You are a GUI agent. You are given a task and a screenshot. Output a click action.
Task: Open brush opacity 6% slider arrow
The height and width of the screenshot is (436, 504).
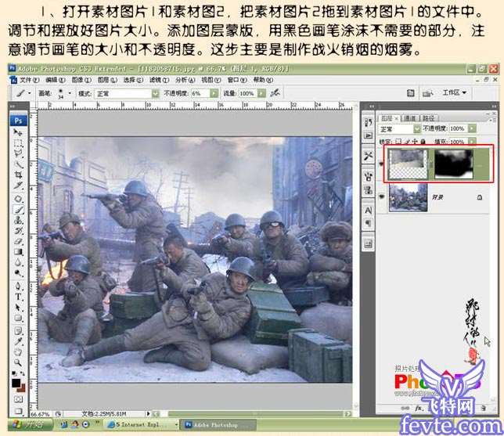click(x=214, y=93)
